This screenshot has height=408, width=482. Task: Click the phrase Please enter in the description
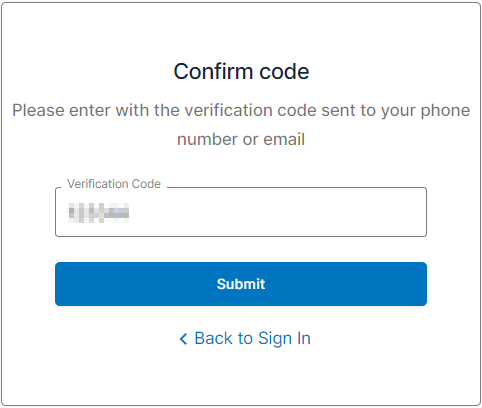(x=61, y=111)
